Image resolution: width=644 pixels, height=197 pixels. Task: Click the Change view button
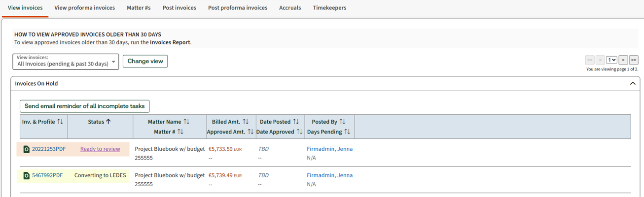[x=145, y=61]
